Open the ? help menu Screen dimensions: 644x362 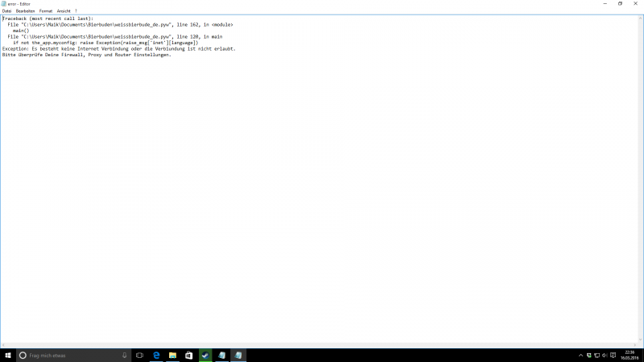click(x=76, y=10)
